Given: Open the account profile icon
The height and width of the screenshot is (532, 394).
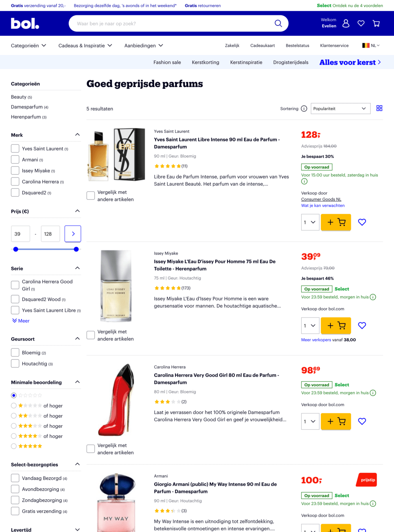Looking at the screenshot, I should (346, 23).
